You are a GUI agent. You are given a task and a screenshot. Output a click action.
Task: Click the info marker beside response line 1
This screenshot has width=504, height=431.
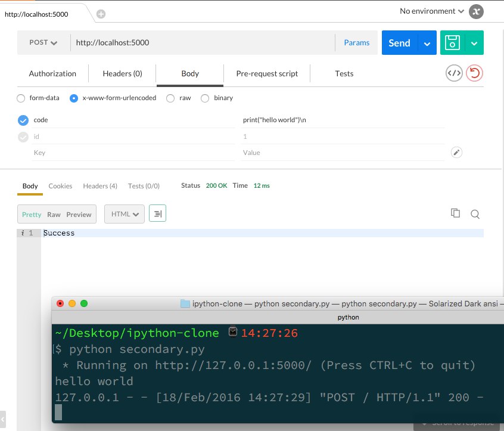click(23, 233)
